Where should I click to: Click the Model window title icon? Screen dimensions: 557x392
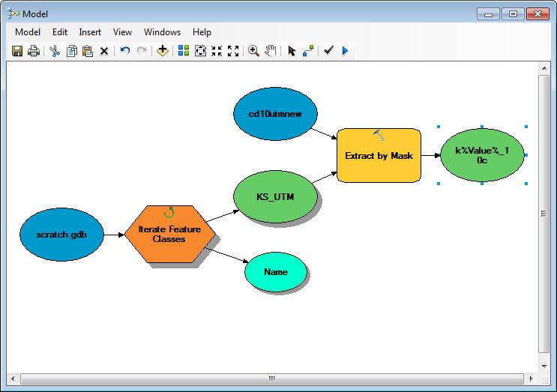(x=13, y=13)
